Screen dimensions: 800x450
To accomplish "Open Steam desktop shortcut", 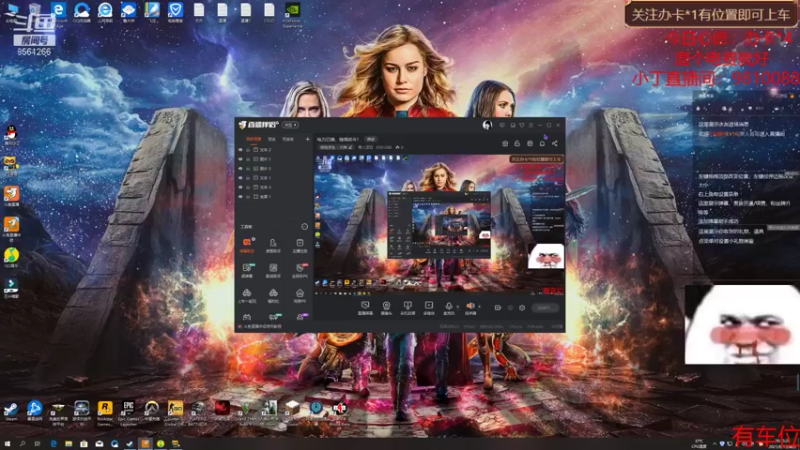I will 11,411.
